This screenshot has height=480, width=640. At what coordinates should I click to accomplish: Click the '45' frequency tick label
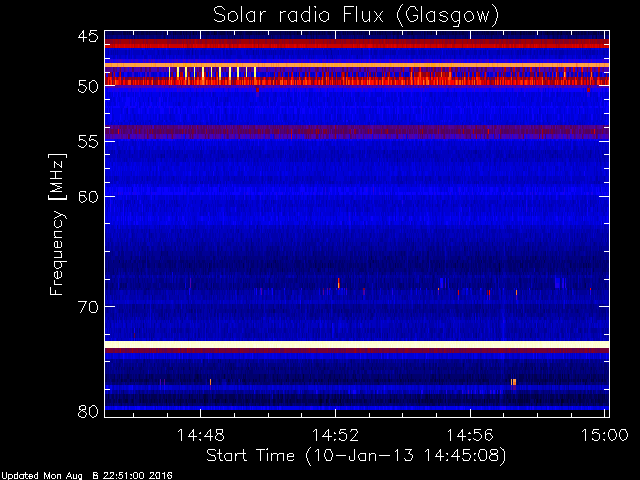click(x=88, y=37)
